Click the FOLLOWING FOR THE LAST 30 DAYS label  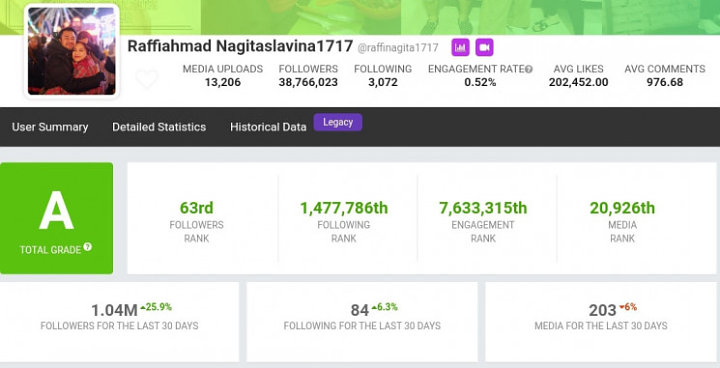click(362, 326)
